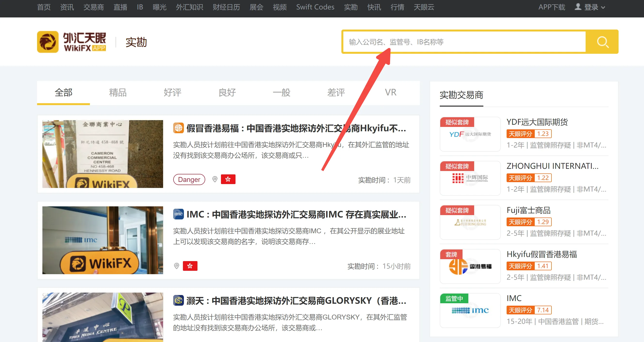Screen dimensions: 644x342
Task: Open 财经日历 in the top navigation
Action: click(x=226, y=7)
